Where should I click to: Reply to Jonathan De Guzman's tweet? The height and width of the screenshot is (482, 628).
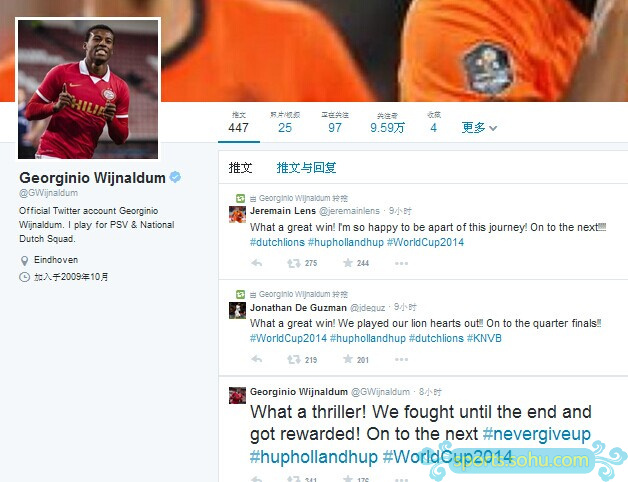pyautogui.click(x=257, y=359)
